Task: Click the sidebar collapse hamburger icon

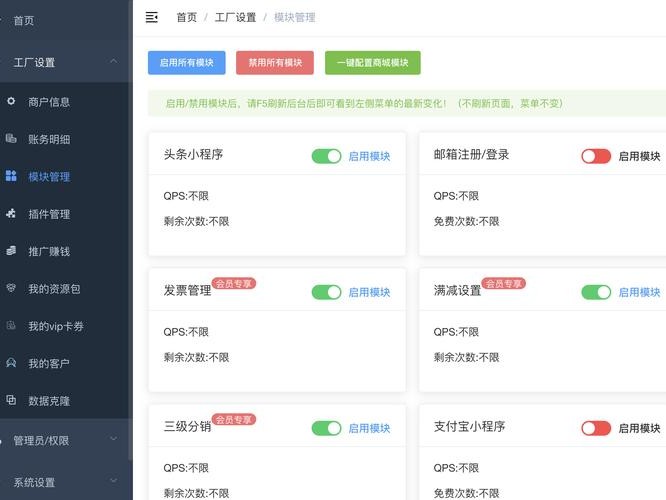Action: coord(152,17)
